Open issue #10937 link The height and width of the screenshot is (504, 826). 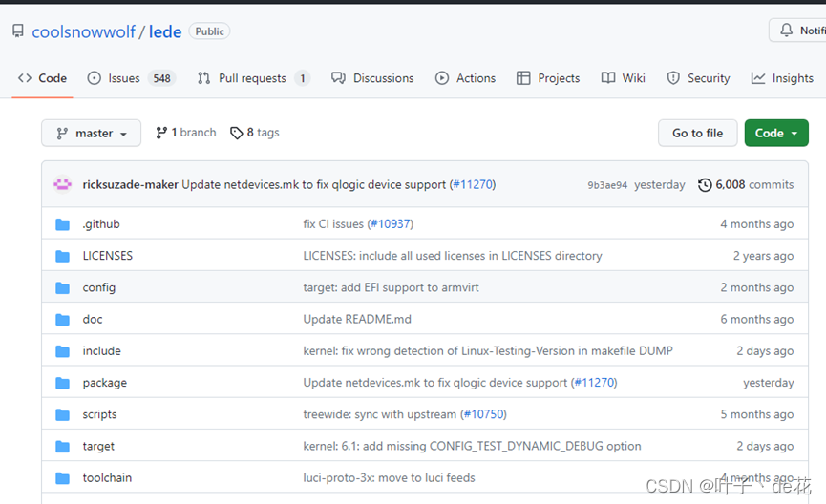[x=391, y=223]
